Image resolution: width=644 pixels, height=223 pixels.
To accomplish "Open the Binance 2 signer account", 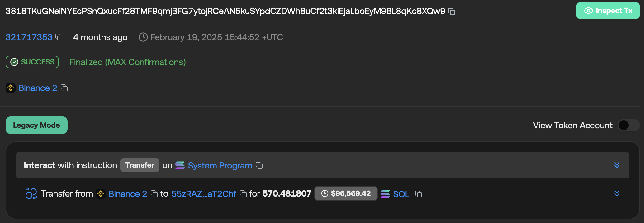I will pyautogui.click(x=38, y=88).
